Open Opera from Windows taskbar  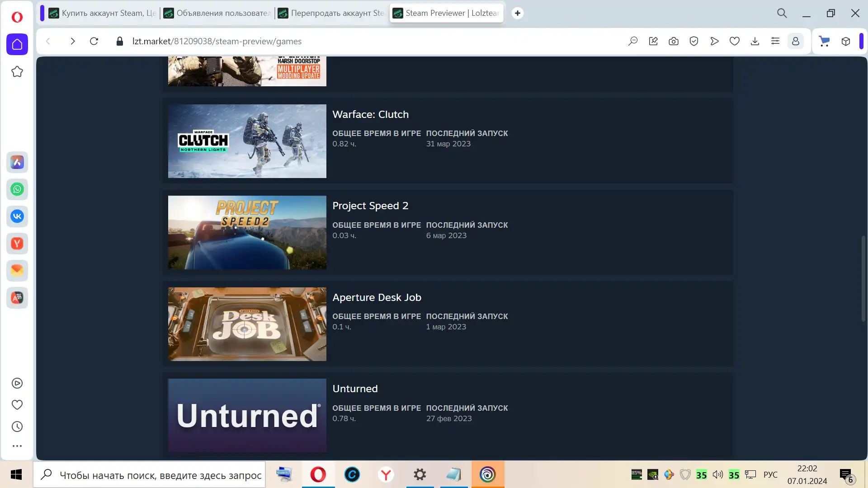[318, 474]
